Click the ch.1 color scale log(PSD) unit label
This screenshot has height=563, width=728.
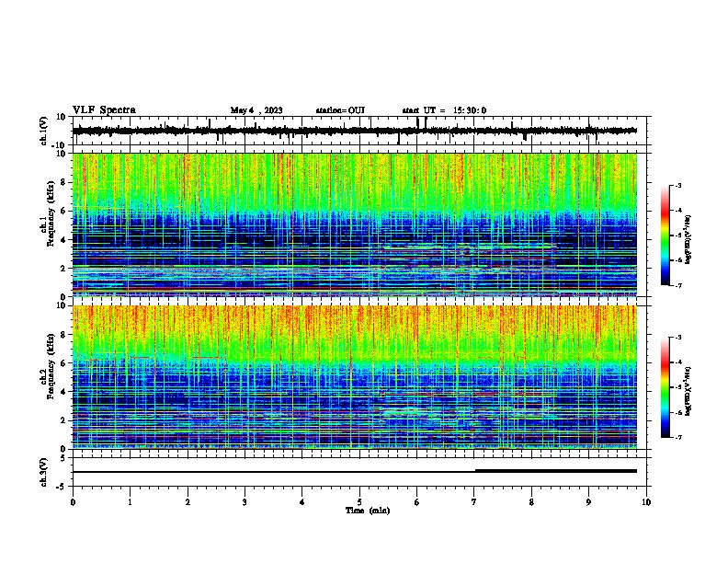pos(688,239)
